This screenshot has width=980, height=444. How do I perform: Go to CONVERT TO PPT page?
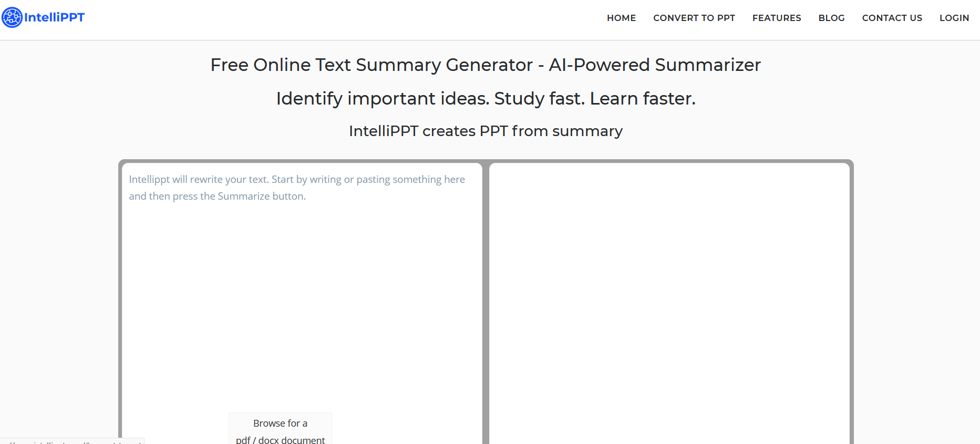click(x=694, y=18)
